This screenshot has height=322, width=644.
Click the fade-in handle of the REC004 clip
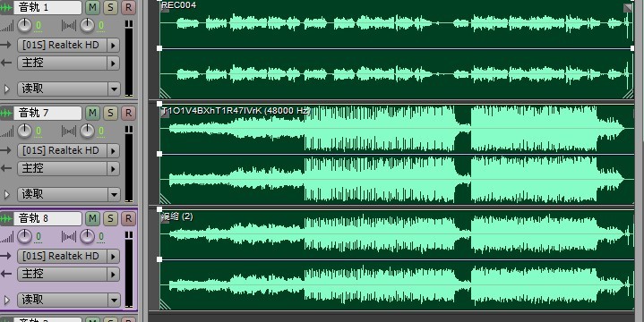click(x=165, y=8)
